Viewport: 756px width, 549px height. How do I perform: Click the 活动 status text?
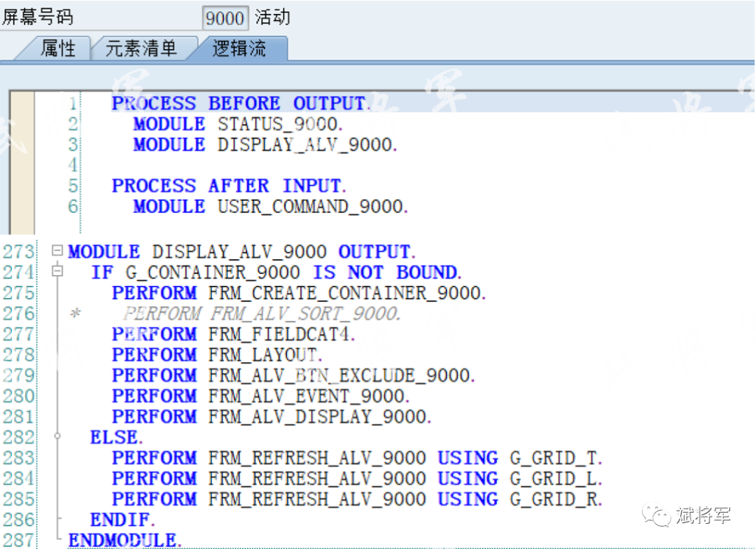[272, 18]
